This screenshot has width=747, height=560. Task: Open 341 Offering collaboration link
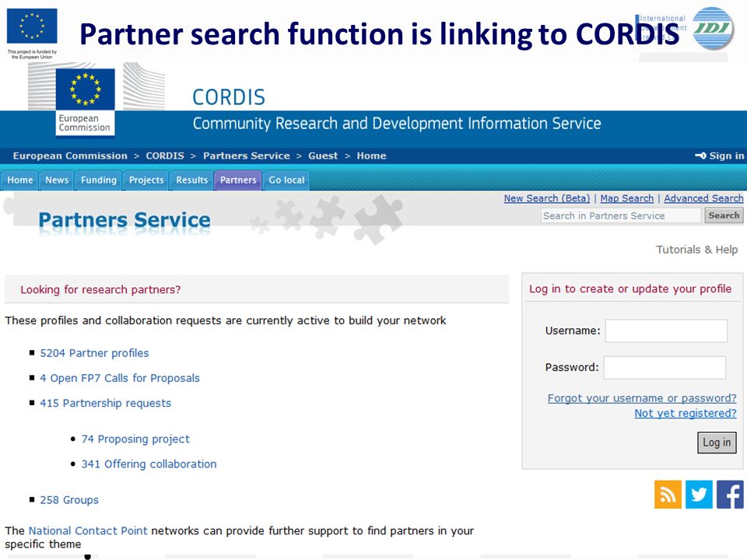tap(149, 464)
